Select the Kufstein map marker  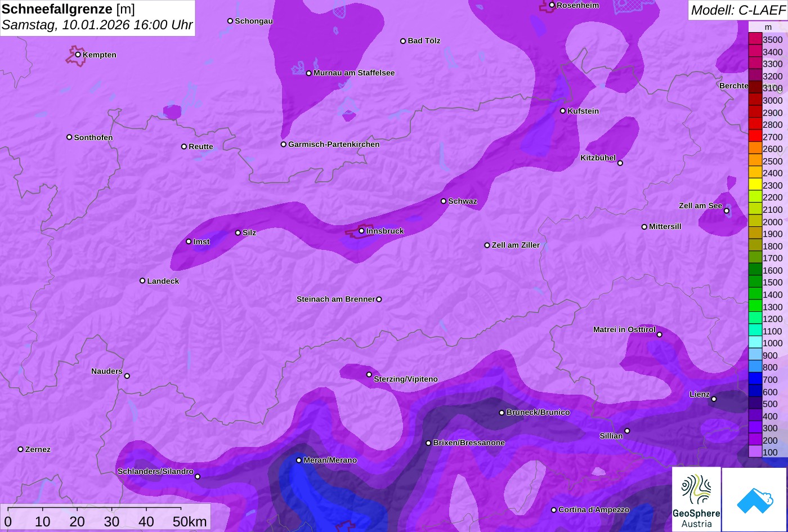click(563, 111)
